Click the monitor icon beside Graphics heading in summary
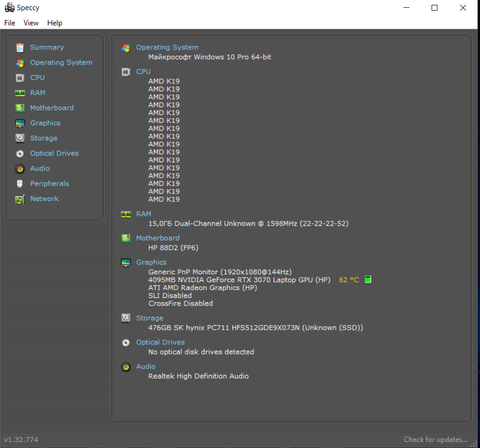This screenshot has width=480, height=448. click(x=126, y=263)
